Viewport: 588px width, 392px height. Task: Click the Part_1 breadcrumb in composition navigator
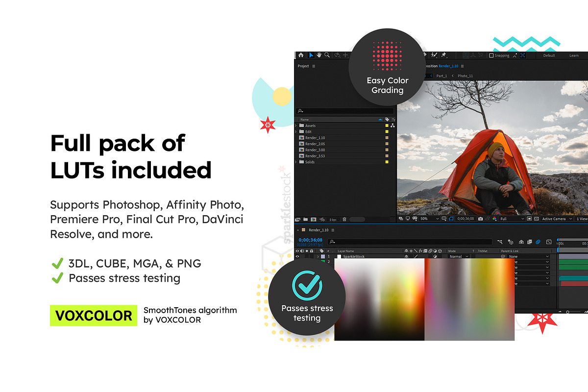click(x=441, y=76)
